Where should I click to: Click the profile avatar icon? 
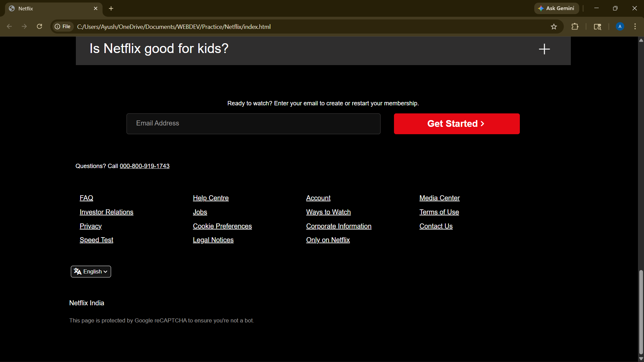[620, 27]
